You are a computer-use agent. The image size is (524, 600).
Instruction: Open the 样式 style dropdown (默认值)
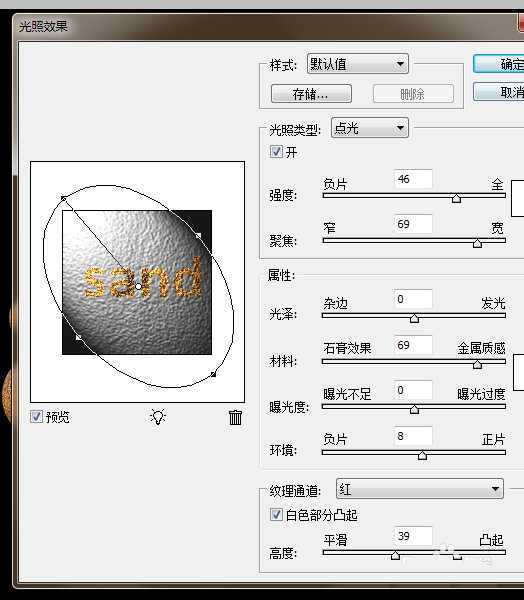pyautogui.click(x=357, y=64)
